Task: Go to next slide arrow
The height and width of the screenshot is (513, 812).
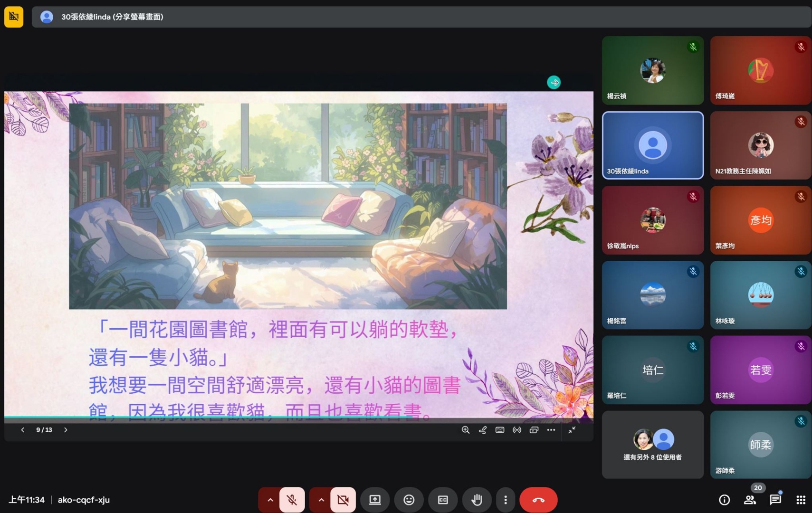Action: click(66, 430)
